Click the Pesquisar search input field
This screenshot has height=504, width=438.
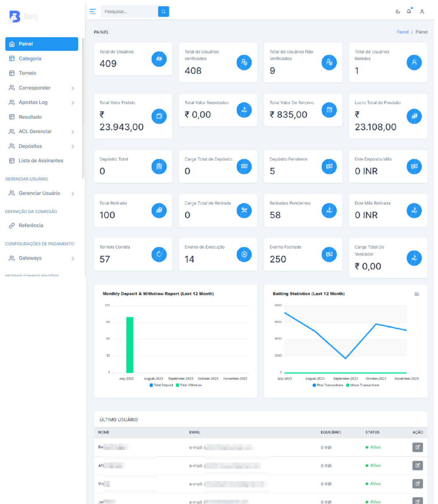(x=129, y=12)
